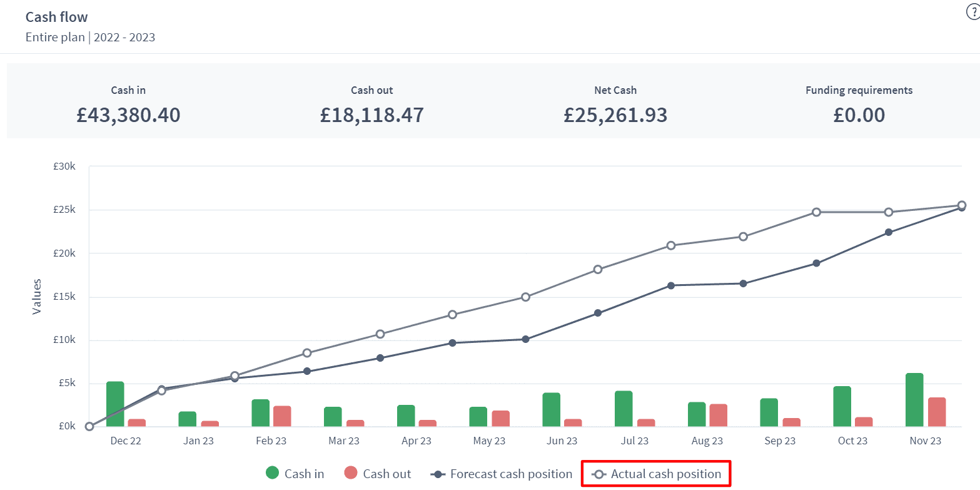Click the green Cash in legend circle
The image size is (980, 490).
click(272, 474)
